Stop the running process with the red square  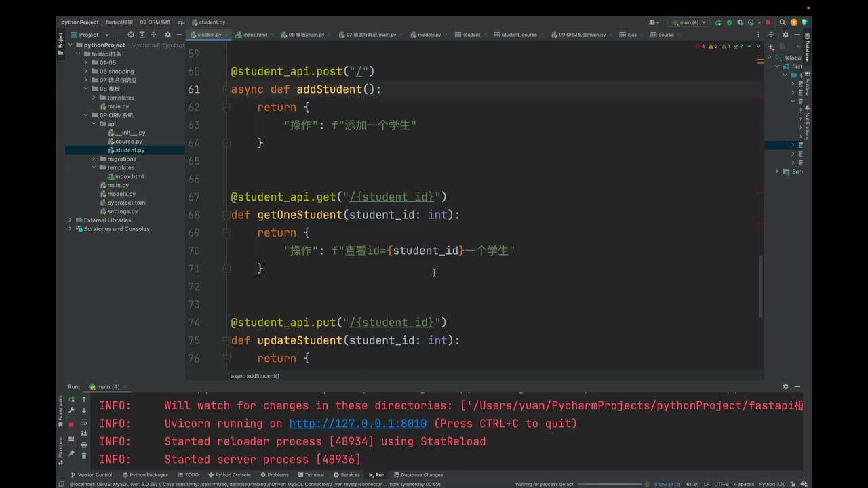click(x=768, y=22)
